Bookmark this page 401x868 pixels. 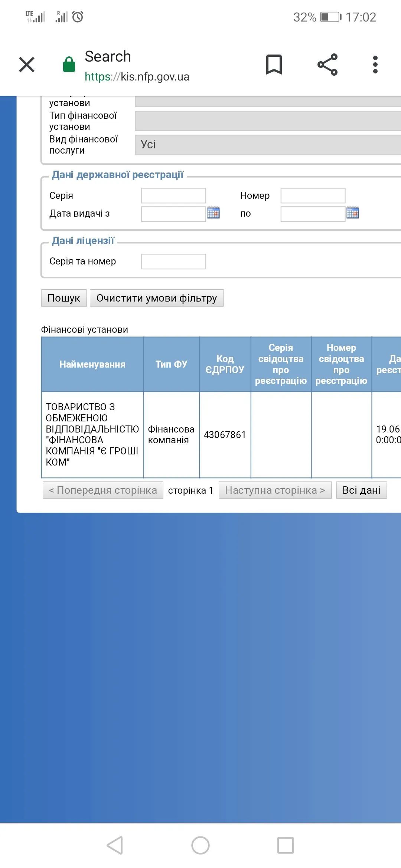tap(274, 65)
